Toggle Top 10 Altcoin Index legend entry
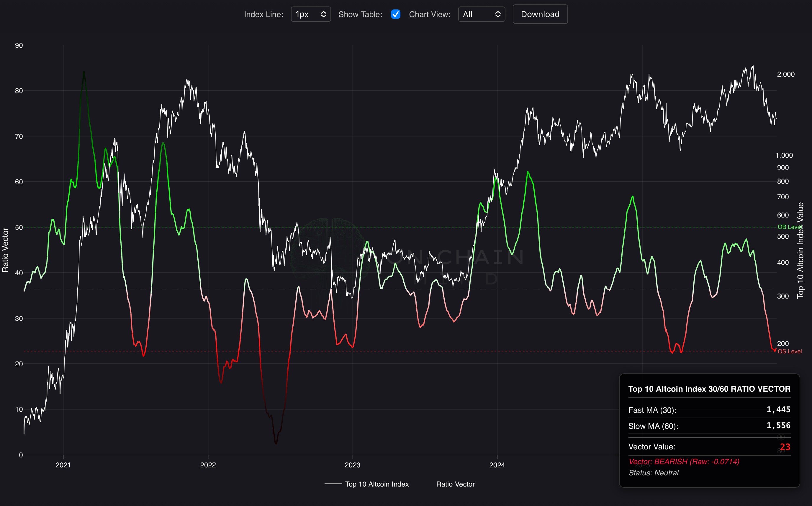Screen dimensions: 812x506 pos(376,484)
